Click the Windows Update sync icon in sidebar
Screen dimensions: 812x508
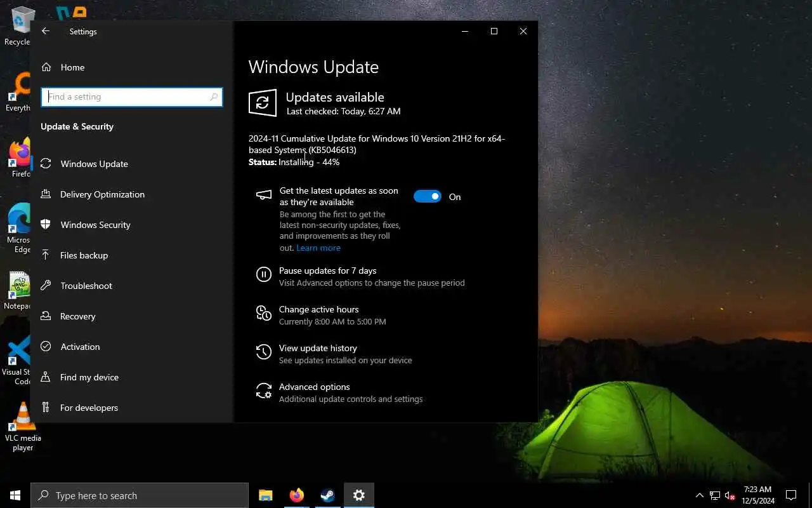(46, 164)
